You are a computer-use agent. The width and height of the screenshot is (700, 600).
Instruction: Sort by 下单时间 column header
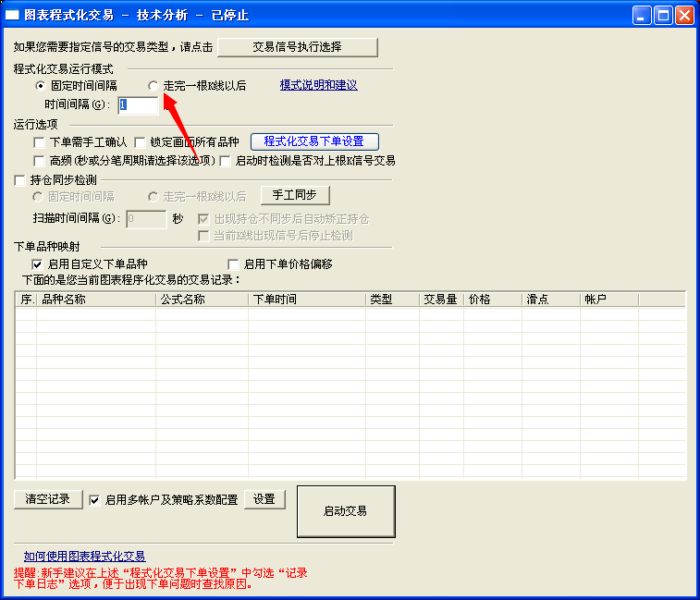click(x=307, y=300)
